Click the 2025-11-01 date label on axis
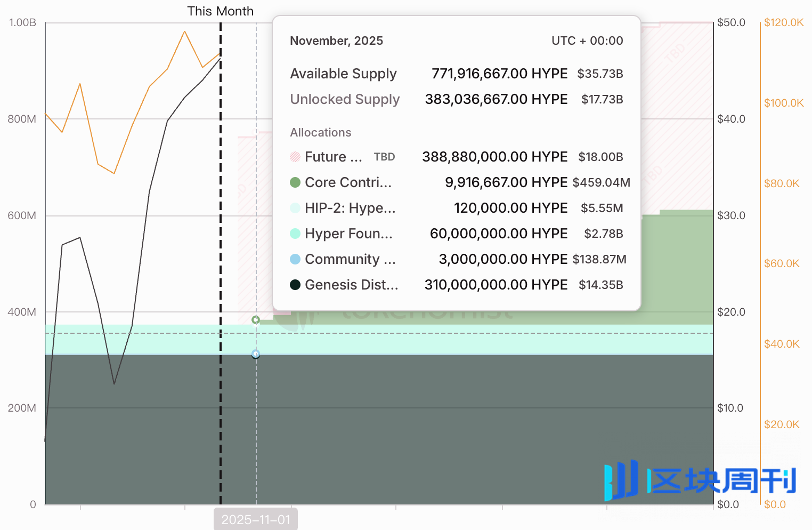The height and width of the screenshot is (530, 812). pyautogui.click(x=256, y=519)
